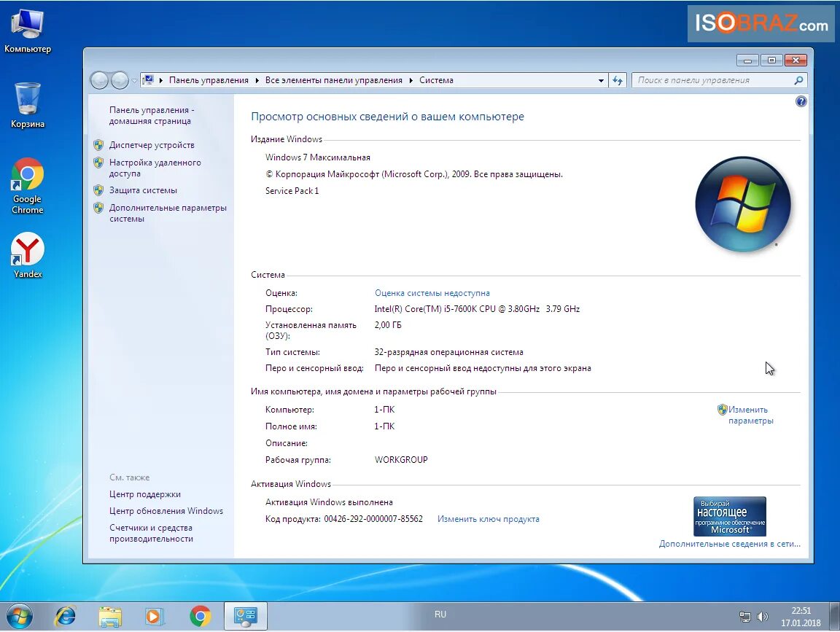Viewport: 840px width, 632px height.
Task: Select 32-разрядная операционная система text
Action: tap(449, 352)
